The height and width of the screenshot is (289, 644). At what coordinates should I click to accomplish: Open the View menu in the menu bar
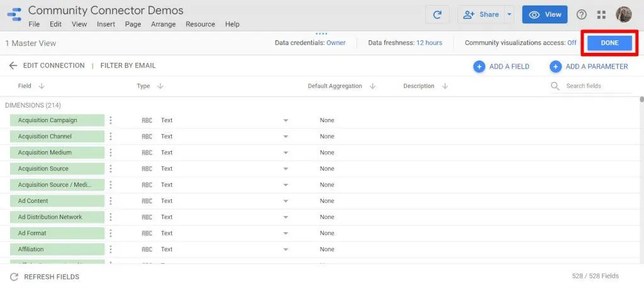tap(79, 25)
